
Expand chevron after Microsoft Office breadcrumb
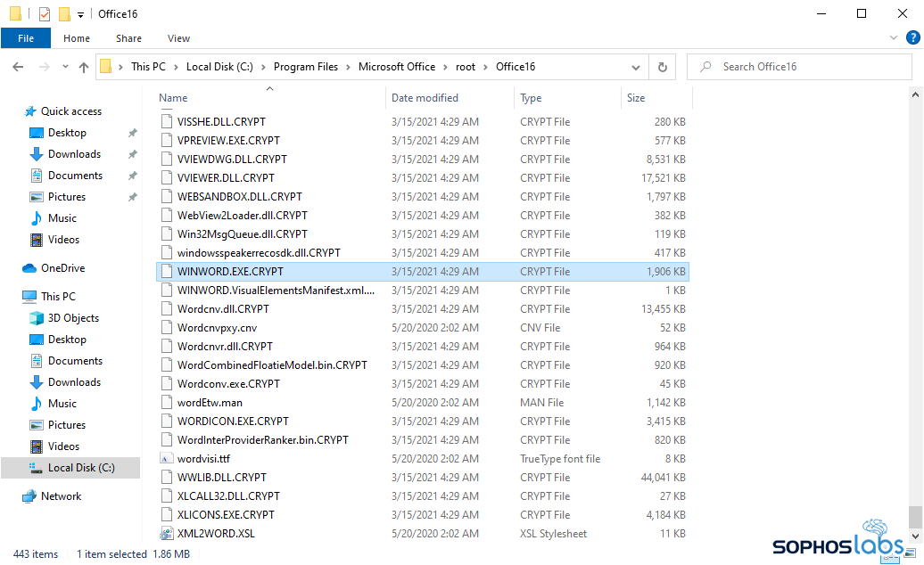point(446,67)
